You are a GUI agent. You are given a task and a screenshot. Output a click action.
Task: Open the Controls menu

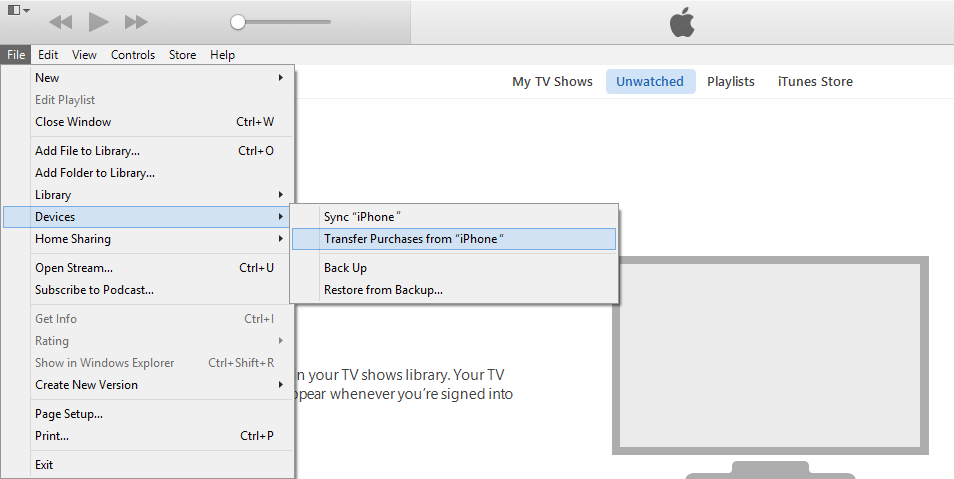coord(133,55)
